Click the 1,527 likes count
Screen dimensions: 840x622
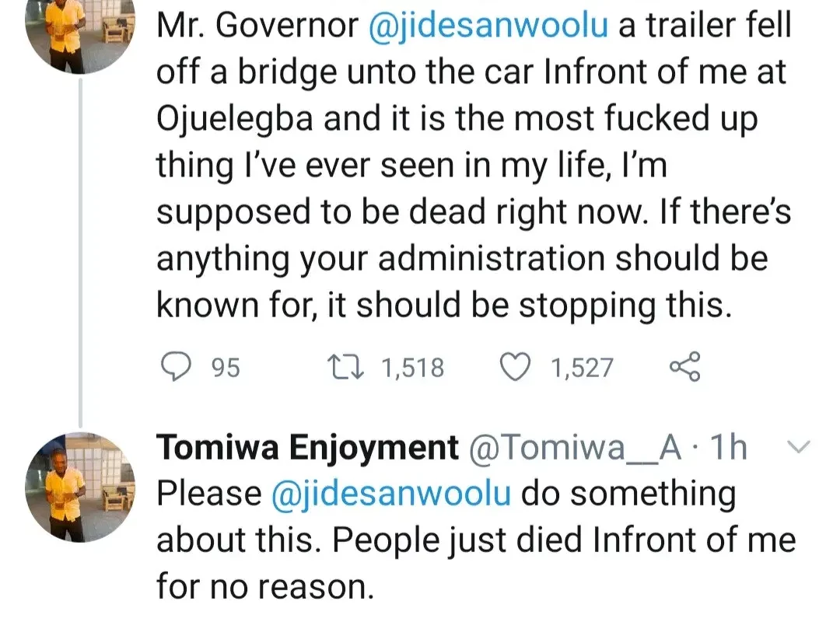[582, 367]
